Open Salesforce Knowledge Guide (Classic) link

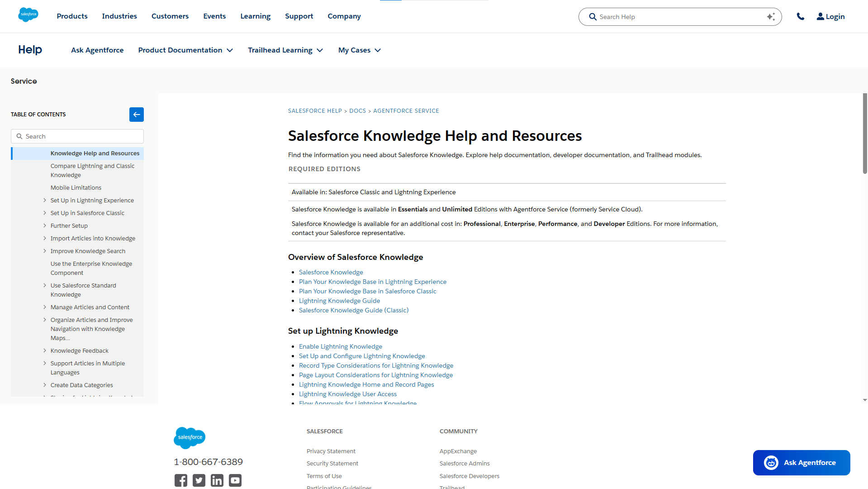[354, 310]
